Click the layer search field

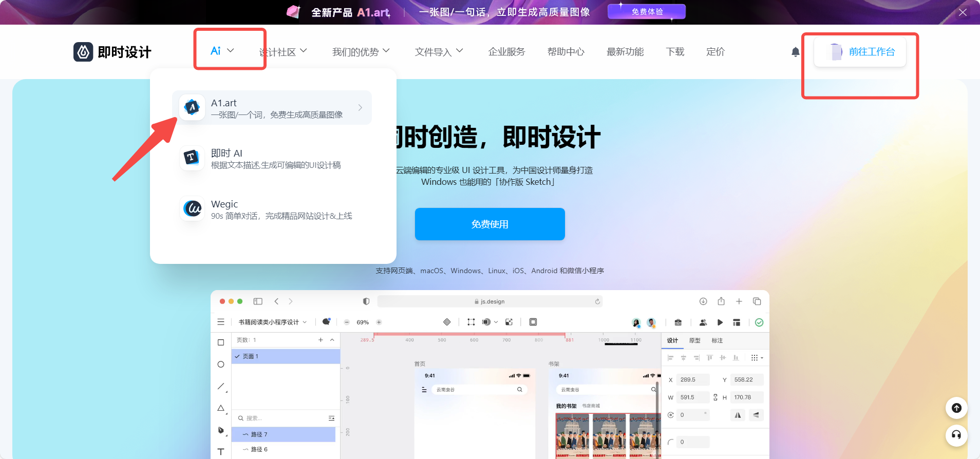coord(281,418)
